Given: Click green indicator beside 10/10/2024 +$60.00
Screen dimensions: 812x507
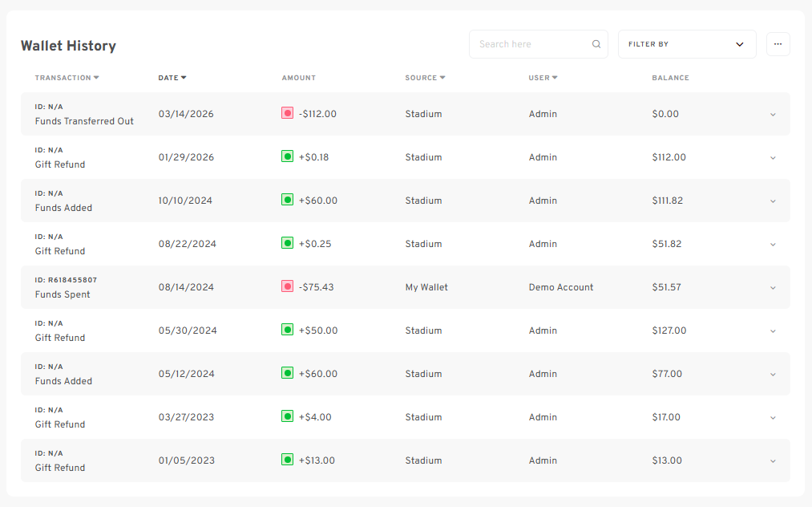Looking at the screenshot, I should tap(287, 201).
